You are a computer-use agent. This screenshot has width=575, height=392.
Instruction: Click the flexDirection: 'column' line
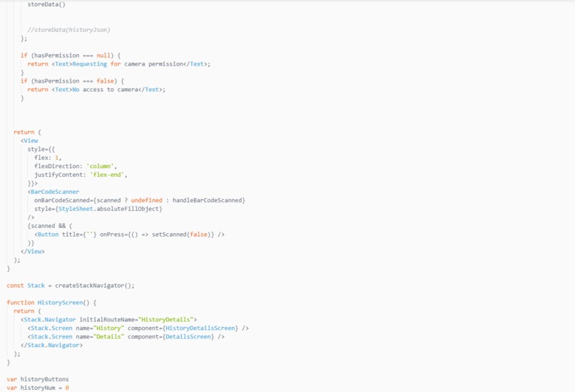click(x=76, y=166)
